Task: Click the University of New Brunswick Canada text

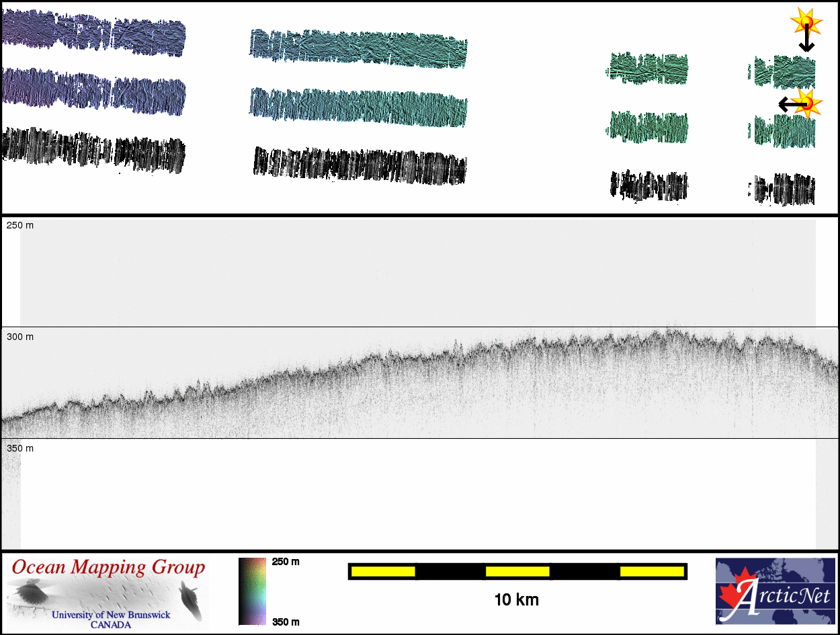Action: (x=111, y=620)
